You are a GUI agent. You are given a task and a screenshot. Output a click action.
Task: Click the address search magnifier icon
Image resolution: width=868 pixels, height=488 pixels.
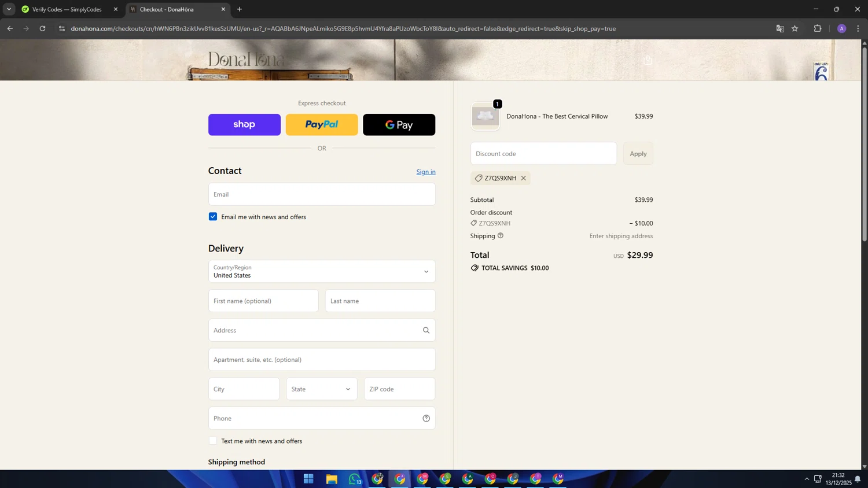(426, 330)
